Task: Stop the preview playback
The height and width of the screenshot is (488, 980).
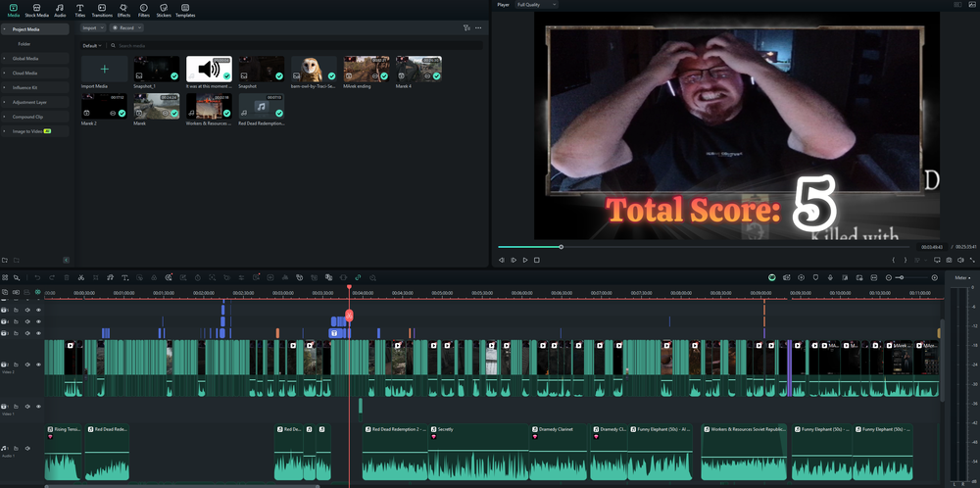Action: pos(537,260)
